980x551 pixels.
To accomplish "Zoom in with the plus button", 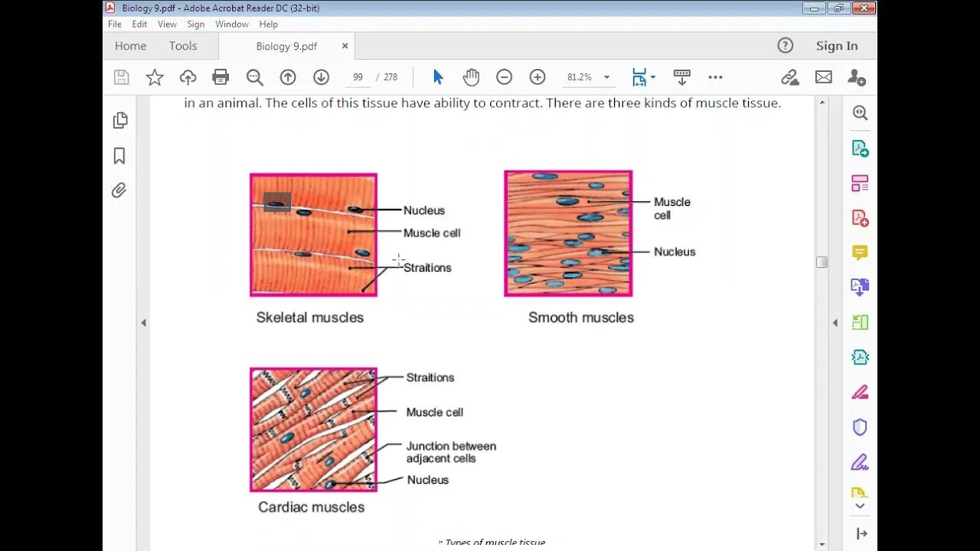I will tap(537, 77).
